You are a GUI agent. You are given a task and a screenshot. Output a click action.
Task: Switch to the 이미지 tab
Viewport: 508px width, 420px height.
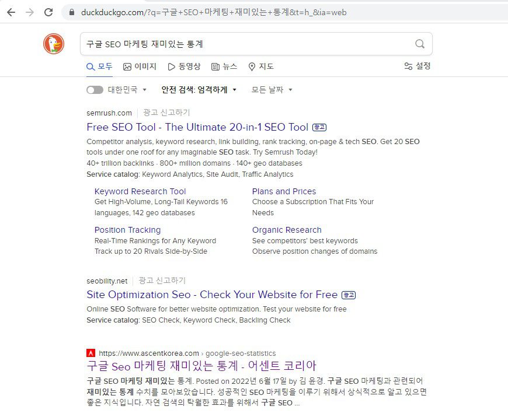pos(140,66)
